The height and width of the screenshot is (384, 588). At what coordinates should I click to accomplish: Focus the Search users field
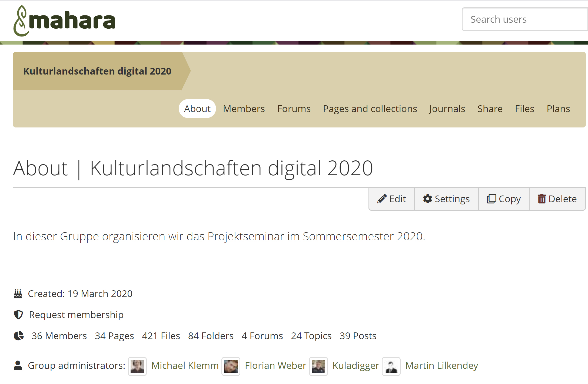click(x=524, y=19)
